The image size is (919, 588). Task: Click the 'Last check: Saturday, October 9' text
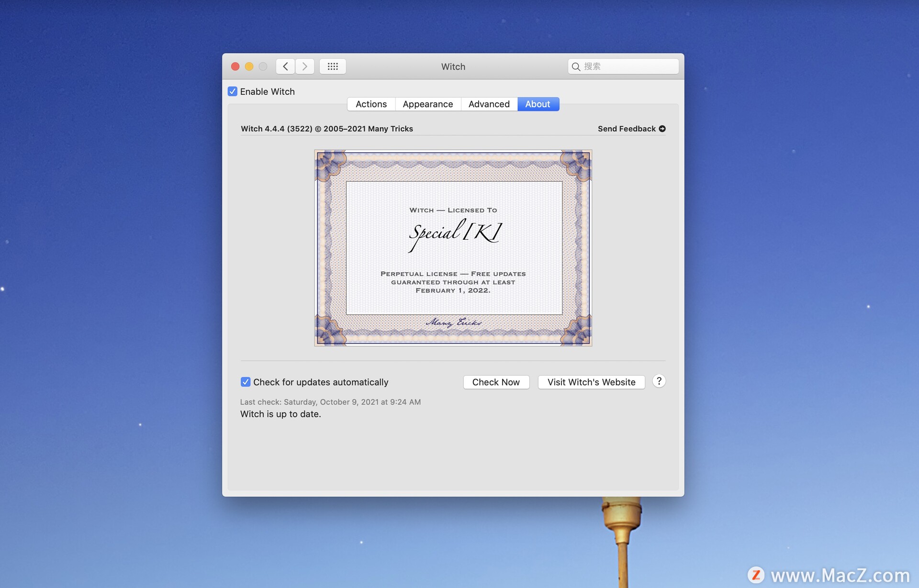coord(330,402)
